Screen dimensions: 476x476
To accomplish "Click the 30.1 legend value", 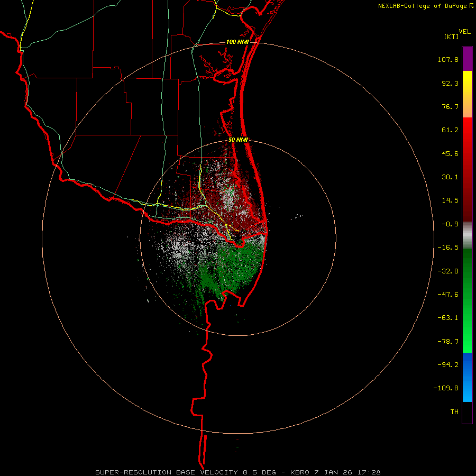I will (450, 177).
